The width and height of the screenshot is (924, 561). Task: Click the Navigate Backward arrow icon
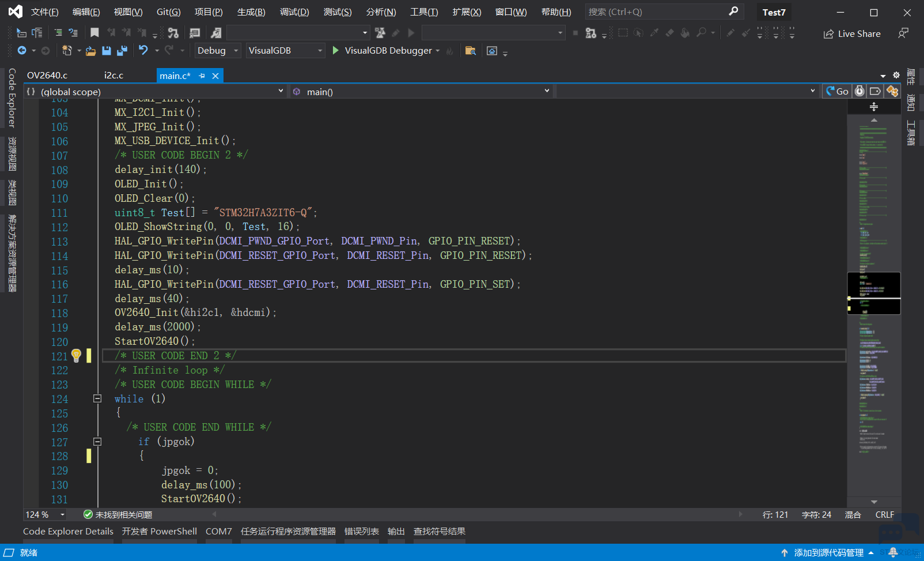pos(22,51)
